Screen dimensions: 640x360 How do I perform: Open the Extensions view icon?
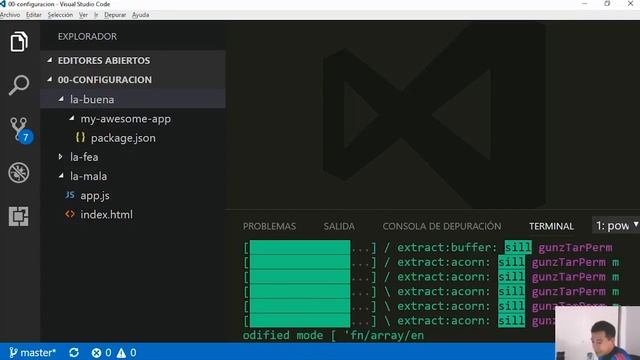19,216
